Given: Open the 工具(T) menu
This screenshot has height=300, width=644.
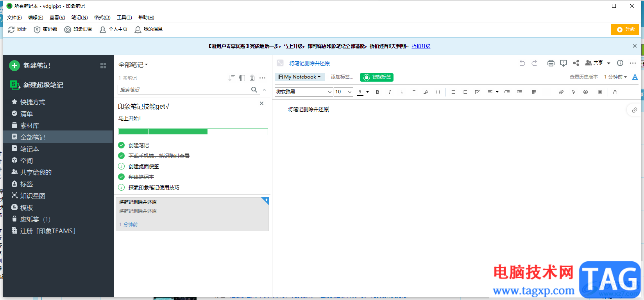Looking at the screenshot, I should coord(124,18).
